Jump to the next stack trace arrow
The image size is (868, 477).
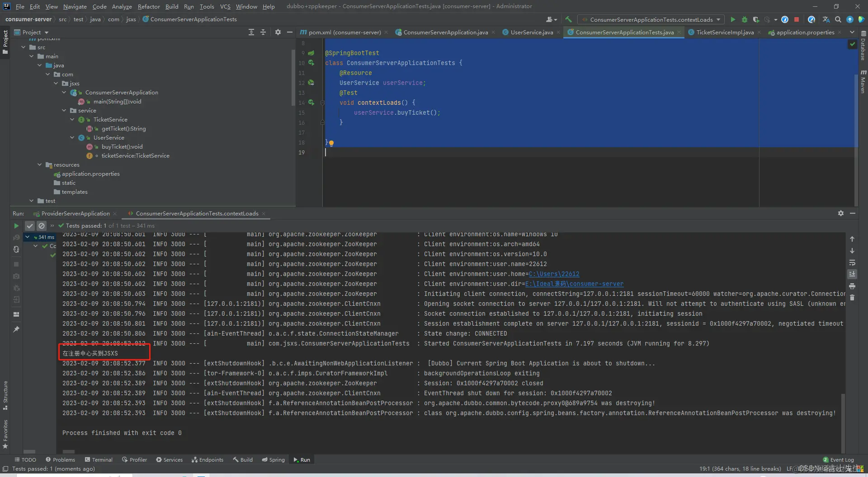pos(852,250)
